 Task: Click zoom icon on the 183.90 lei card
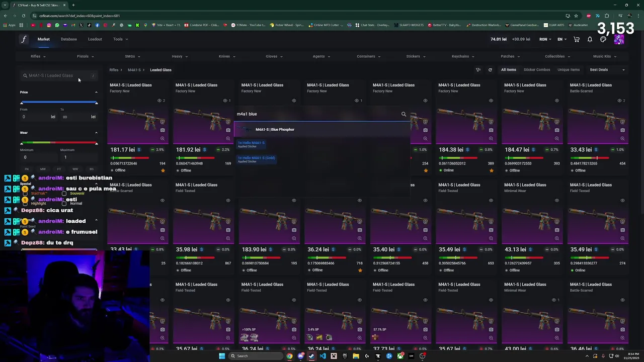coord(294,238)
